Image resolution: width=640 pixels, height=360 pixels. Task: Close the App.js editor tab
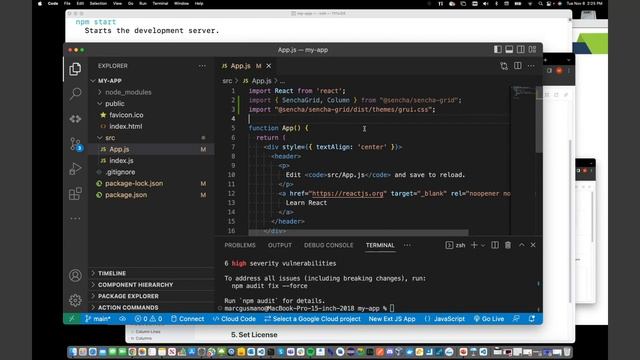point(269,66)
